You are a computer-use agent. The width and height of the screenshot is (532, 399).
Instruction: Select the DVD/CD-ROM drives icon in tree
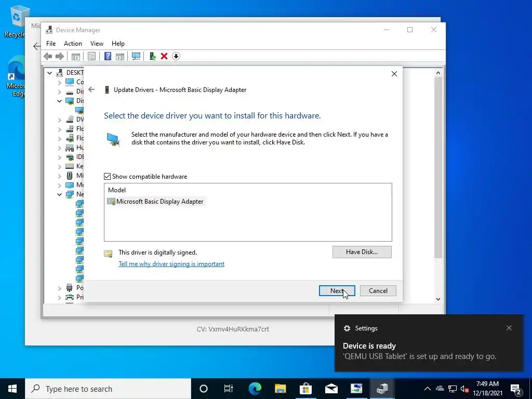pyautogui.click(x=70, y=119)
